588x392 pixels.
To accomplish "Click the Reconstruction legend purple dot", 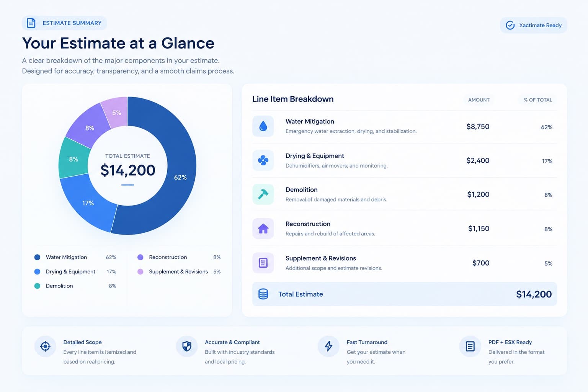I will pyautogui.click(x=140, y=257).
